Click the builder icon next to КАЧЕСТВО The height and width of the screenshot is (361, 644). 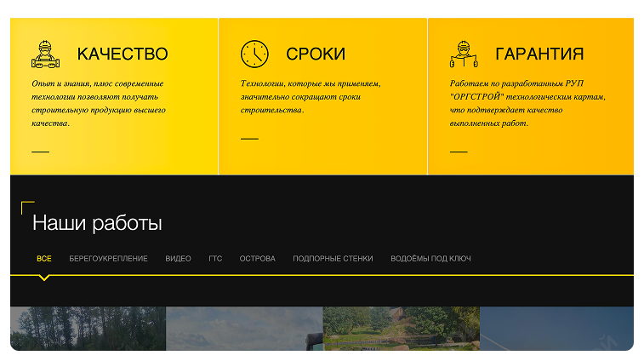point(46,54)
